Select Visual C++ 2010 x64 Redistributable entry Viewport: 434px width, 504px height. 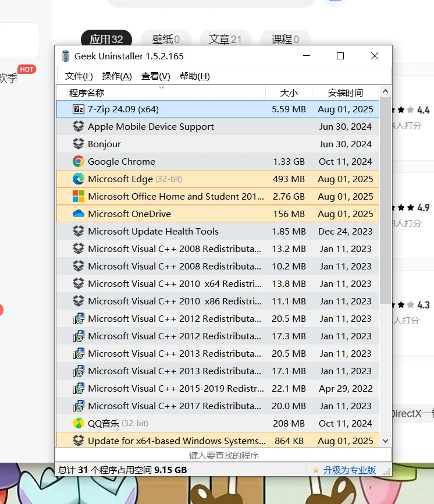[x=218, y=283]
